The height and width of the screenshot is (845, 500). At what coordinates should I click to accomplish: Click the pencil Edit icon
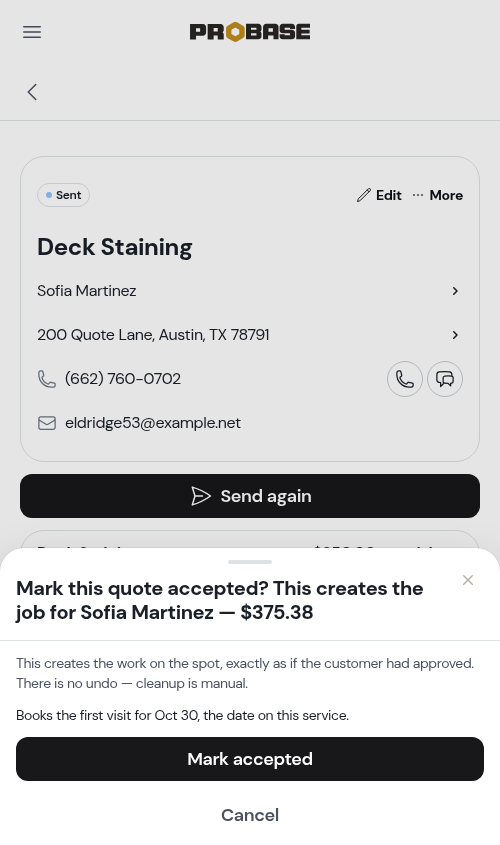point(364,195)
